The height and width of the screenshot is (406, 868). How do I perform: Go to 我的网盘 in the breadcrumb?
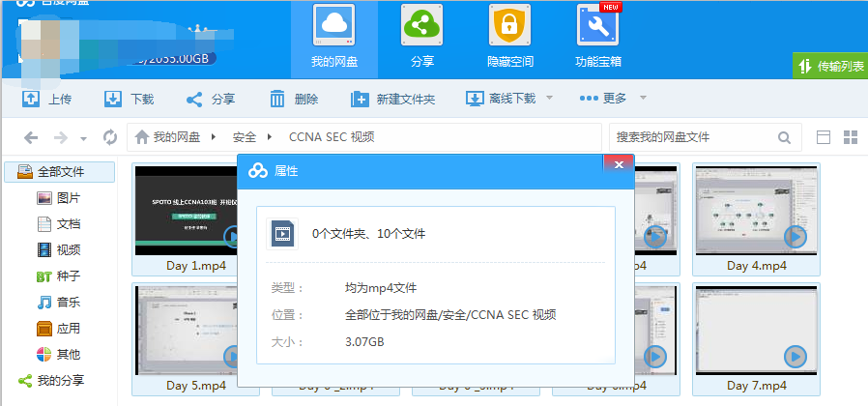coord(177,137)
